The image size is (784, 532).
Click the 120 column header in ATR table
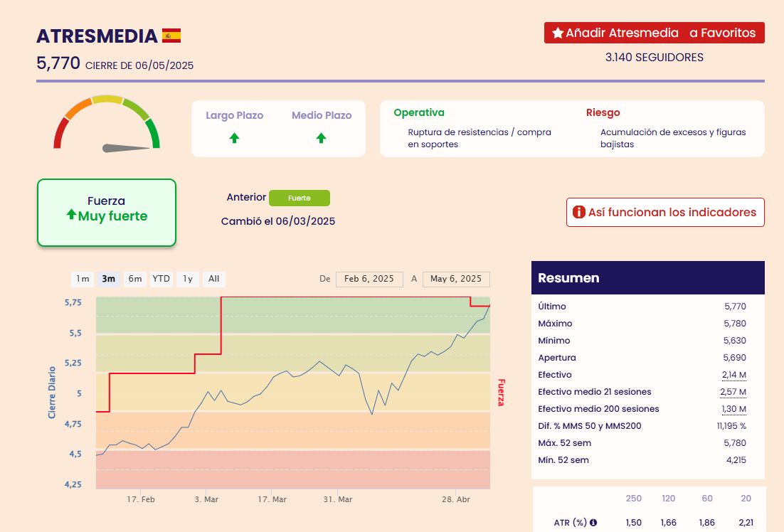[x=669, y=499]
